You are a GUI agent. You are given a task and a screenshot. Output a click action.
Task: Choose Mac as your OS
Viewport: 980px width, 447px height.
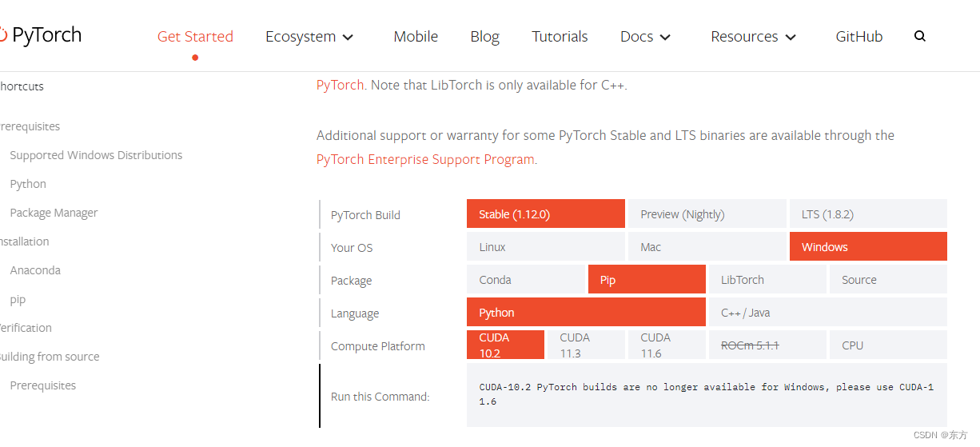point(707,246)
